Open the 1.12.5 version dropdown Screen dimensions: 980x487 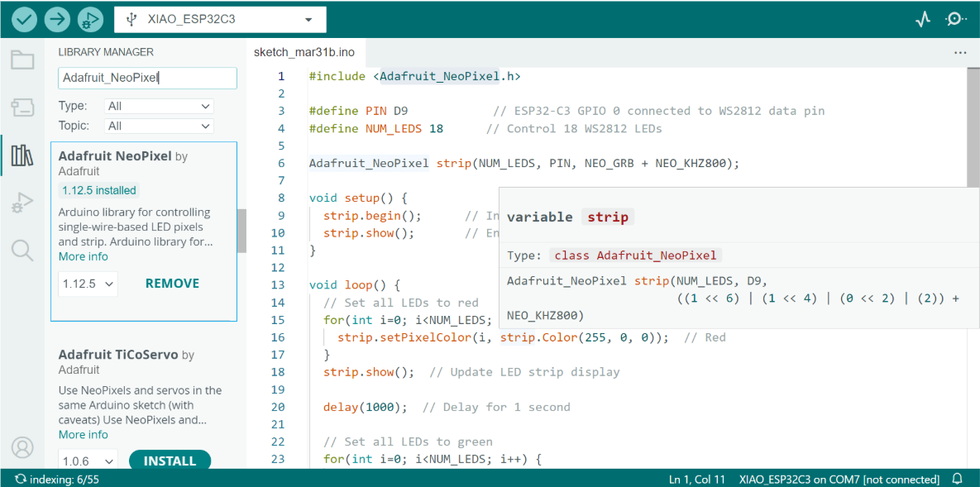click(x=88, y=284)
